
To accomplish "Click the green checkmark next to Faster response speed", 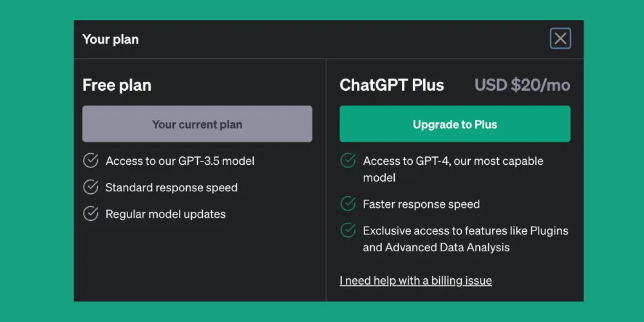I will pos(348,204).
